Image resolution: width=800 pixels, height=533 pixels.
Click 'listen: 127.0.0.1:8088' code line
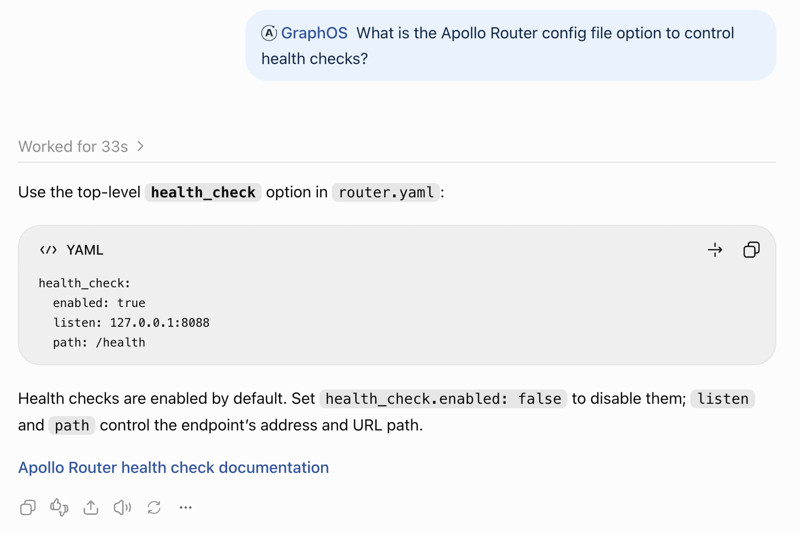point(131,323)
